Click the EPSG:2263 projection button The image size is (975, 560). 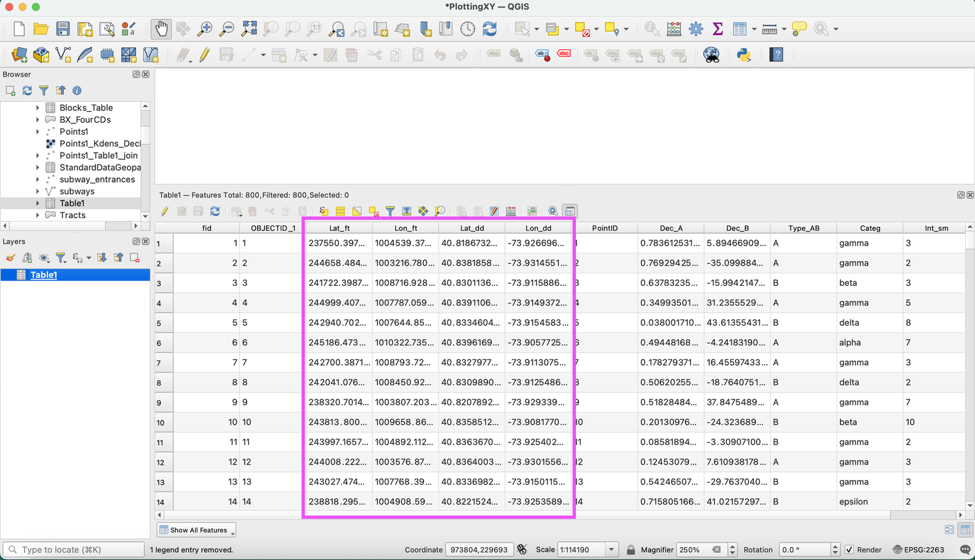pyautogui.click(x=917, y=549)
